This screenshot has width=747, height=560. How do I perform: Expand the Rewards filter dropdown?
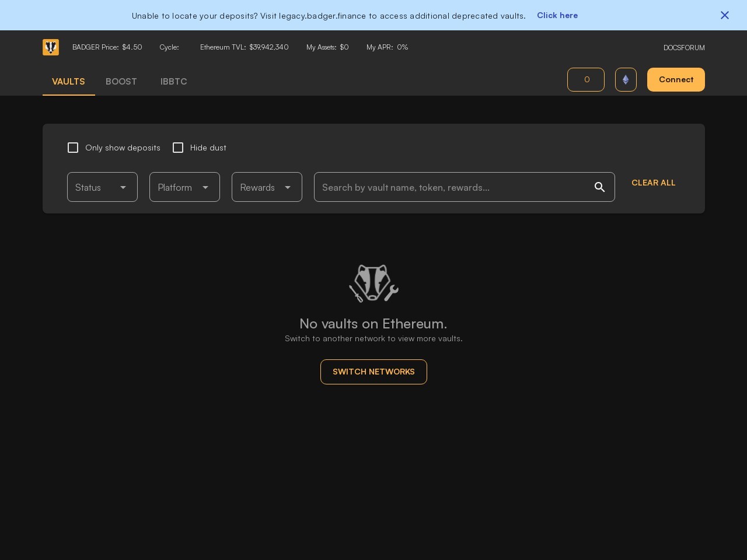[267, 187]
